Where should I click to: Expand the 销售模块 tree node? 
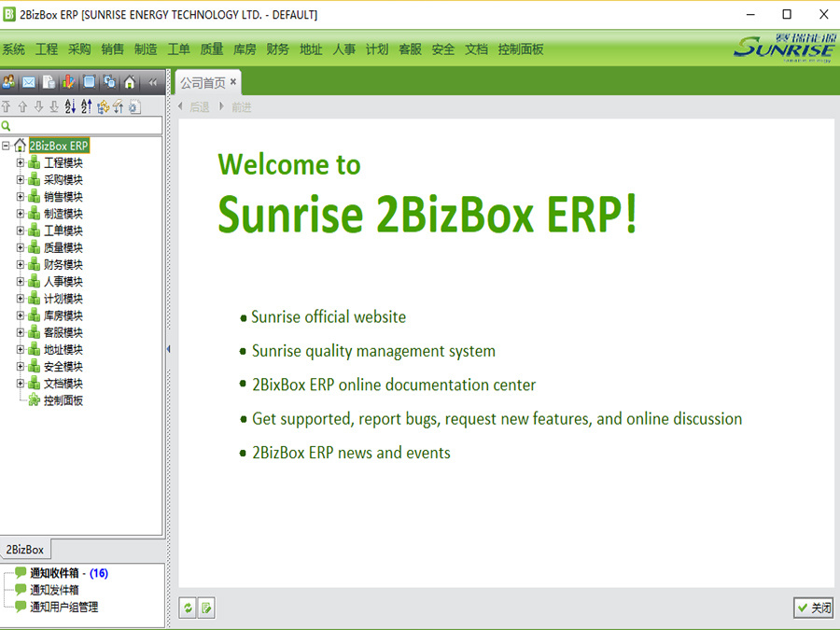point(21,197)
